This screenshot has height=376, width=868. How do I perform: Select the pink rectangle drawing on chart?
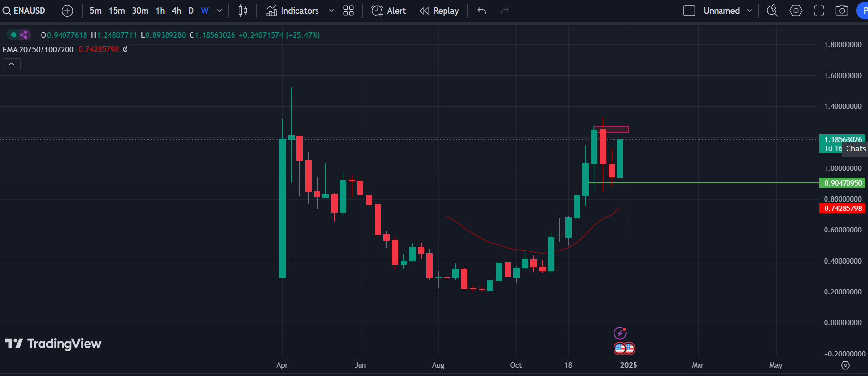coord(611,129)
